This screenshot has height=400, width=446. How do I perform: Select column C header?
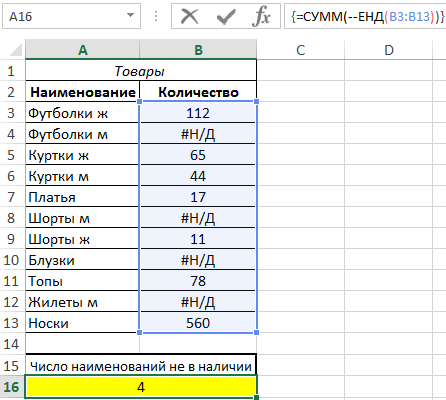[301, 50]
